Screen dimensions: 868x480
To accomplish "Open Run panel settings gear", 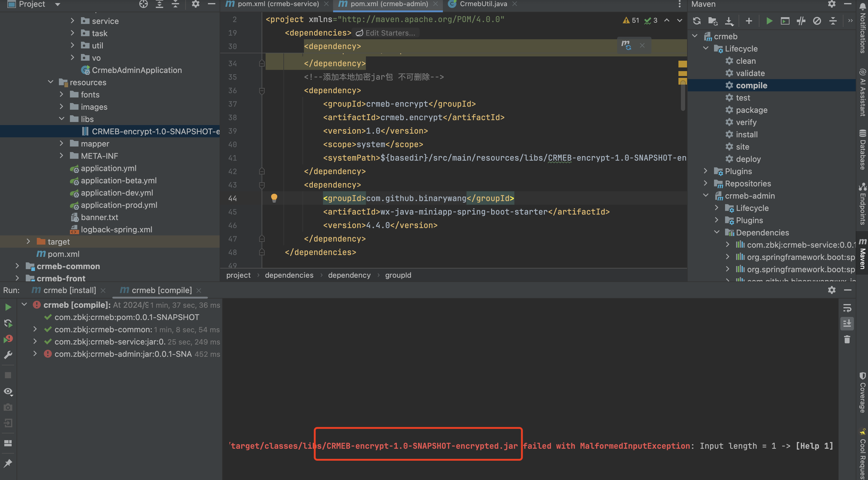I will 832,290.
